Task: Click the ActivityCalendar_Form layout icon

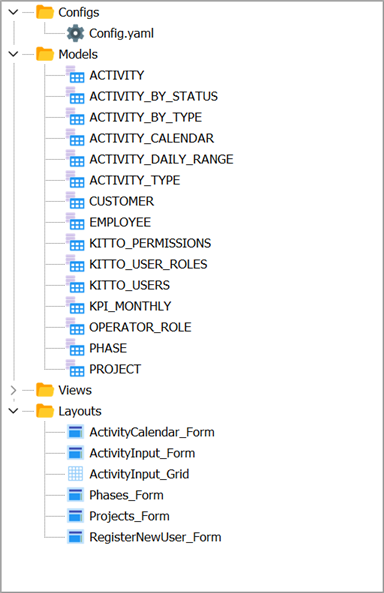Action: point(75,432)
